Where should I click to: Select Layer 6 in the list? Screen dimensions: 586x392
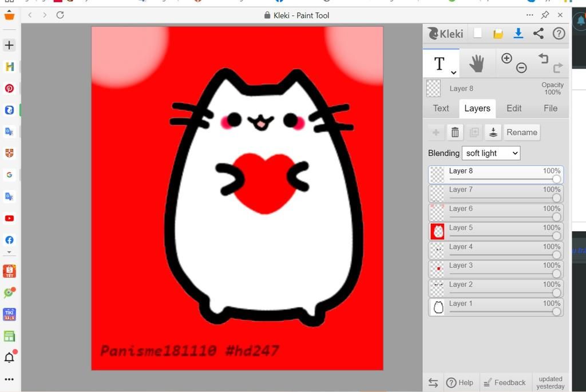[x=496, y=212]
